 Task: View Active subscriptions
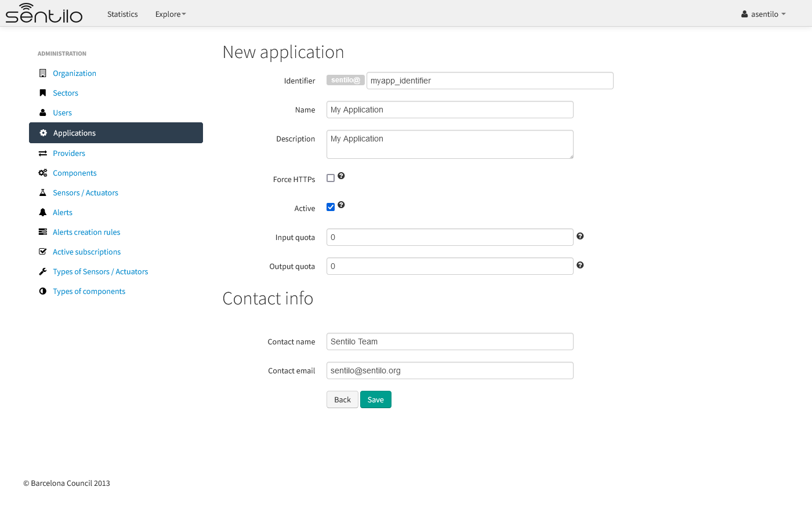[86, 252]
